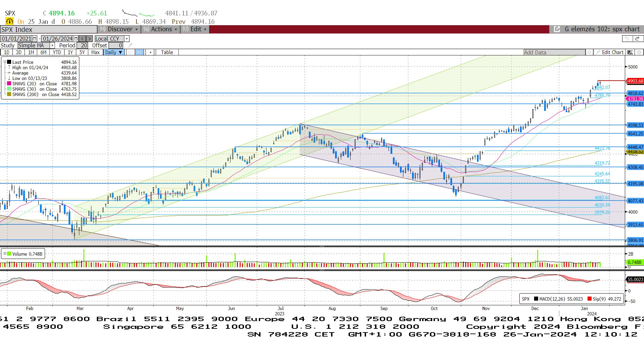Click the 01/26/2024 end date field
Screen dimensions: 644x353
[57, 39]
